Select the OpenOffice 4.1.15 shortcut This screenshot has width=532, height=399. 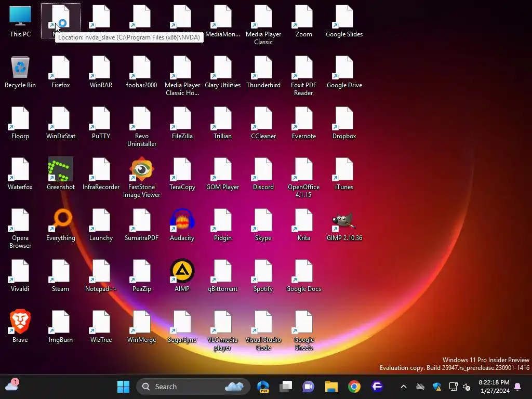pyautogui.click(x=303, y=178)
